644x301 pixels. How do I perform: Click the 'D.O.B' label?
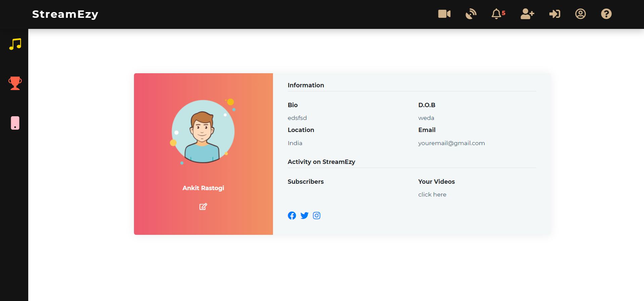point(427,105)
